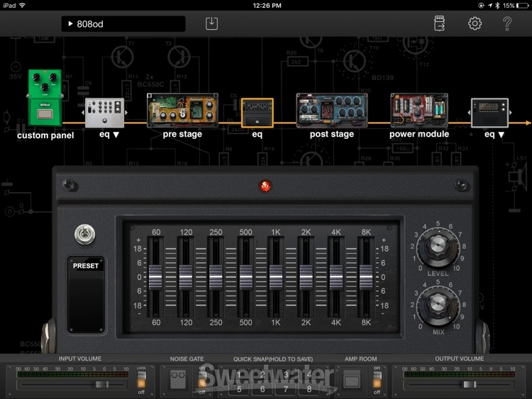Go to next type on last eq
The image size is (532, 399).
pyautogui.click(x=511, y=113)
